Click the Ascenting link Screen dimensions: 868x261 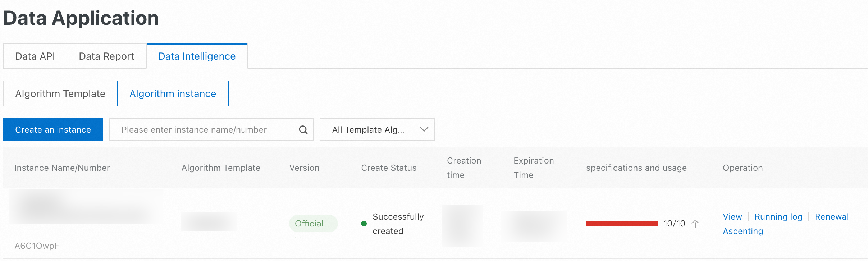743,231
